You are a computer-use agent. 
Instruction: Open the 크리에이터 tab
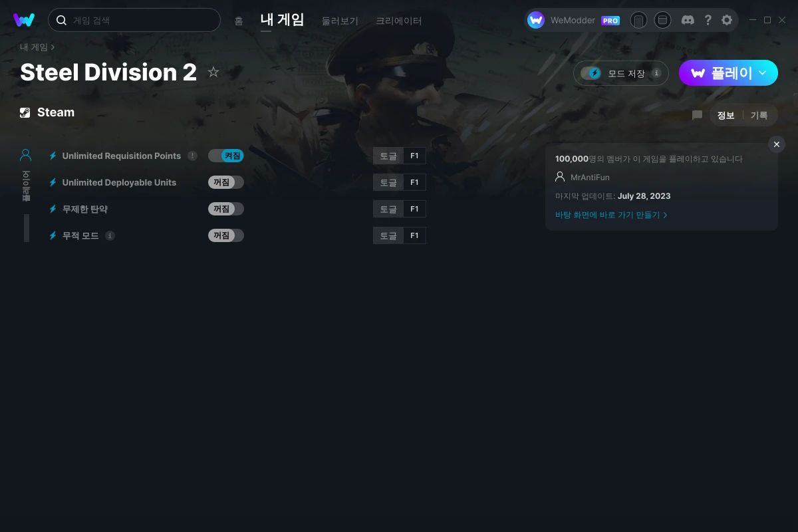point(399,21)
